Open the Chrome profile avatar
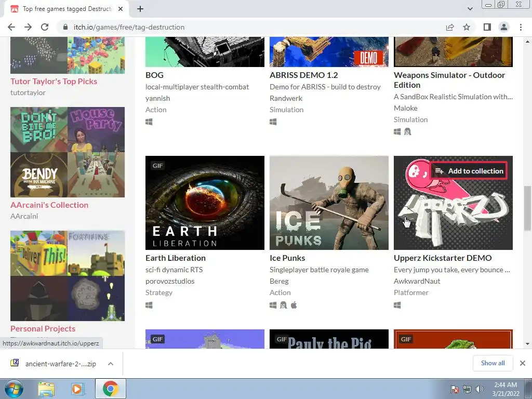The width and height of the screenshot is (532, 399). click(504, 27)
